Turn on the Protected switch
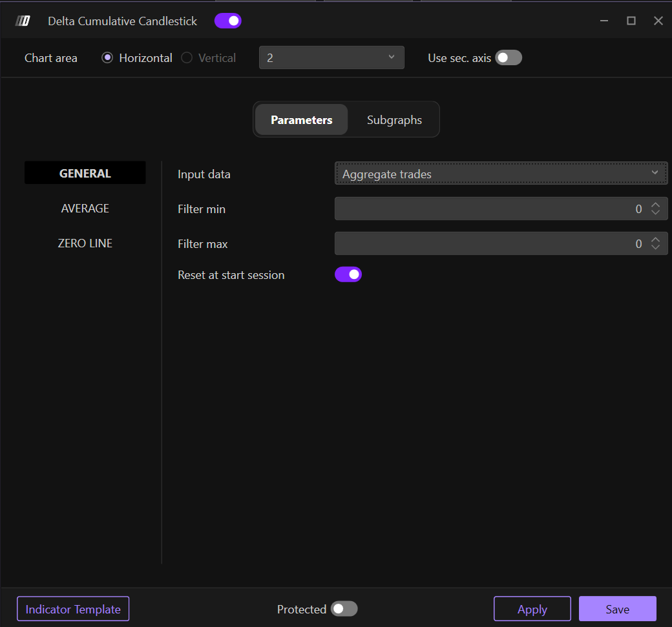The height and width of the screenshot is (627, 672). pyautogui.click(x=344, y=609)
